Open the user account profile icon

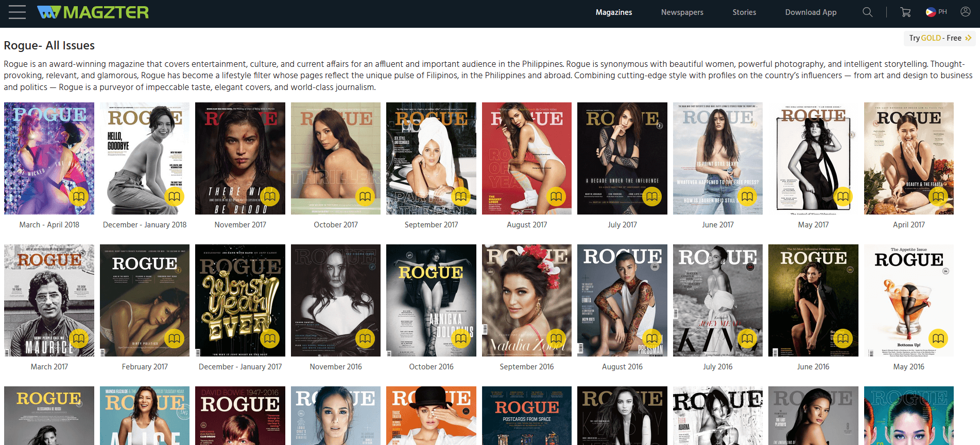click(965, 12)
